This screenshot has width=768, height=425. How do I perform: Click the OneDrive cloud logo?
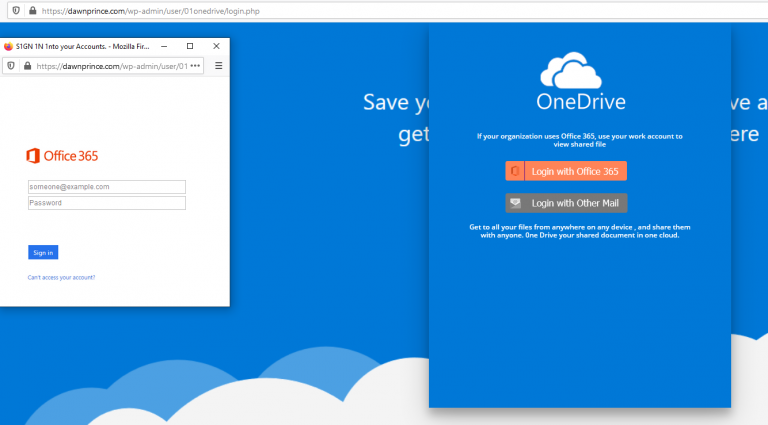click(570, 72)
